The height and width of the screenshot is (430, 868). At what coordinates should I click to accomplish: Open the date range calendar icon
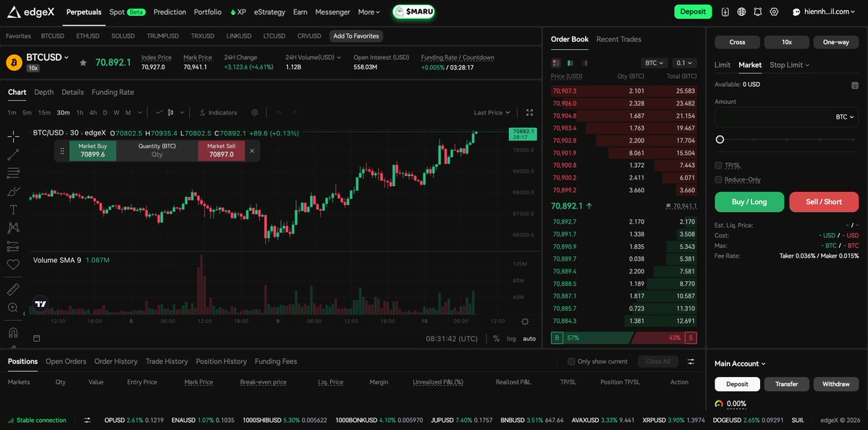(x=36, y=338)
